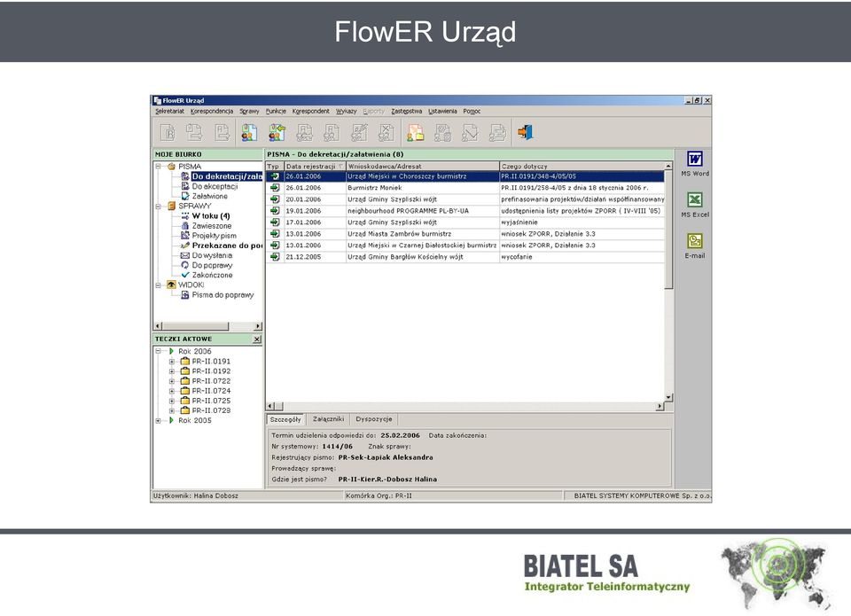Click type icon of the 21.12.2005 row

point(275,257)
